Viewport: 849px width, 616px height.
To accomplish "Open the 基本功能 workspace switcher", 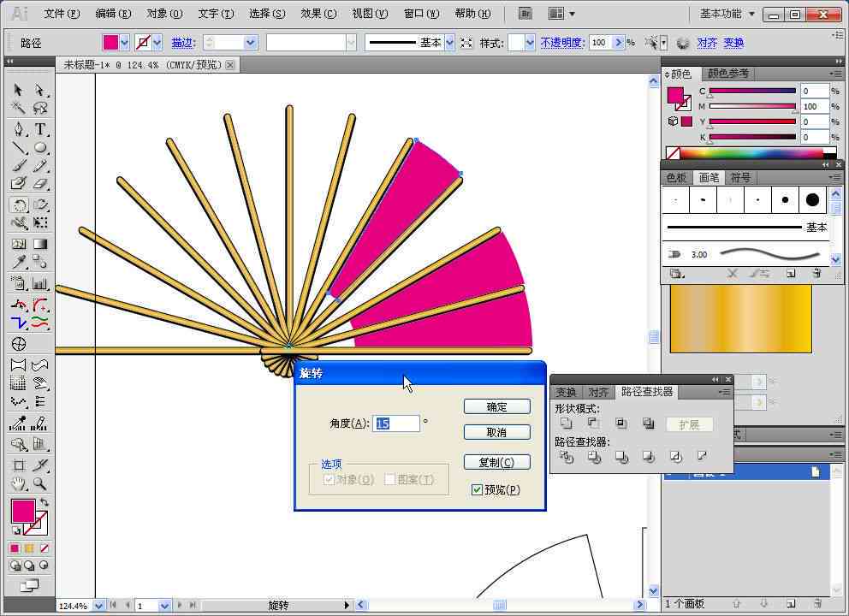I will [727, 14].
